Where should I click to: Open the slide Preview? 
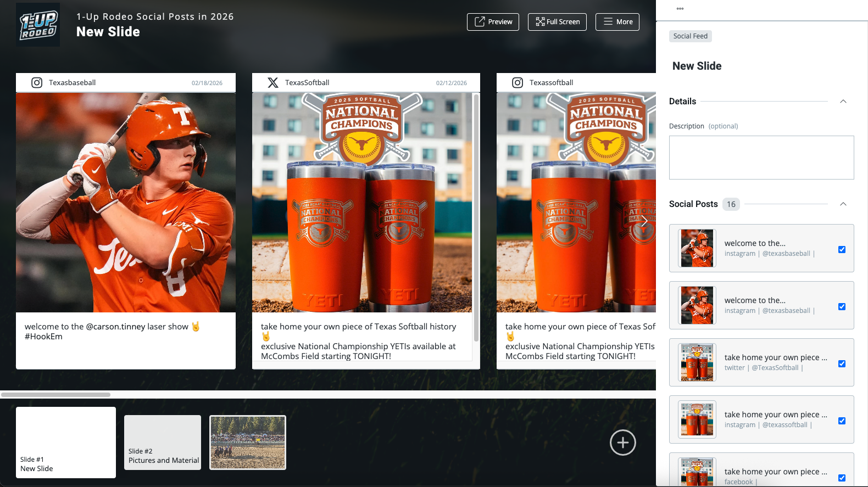pos(493,22)
